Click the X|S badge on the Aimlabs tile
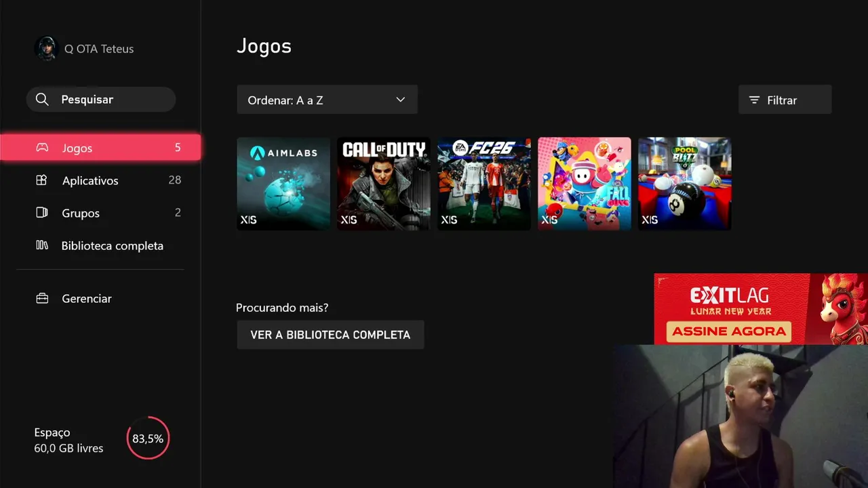 tap(249, 220)
